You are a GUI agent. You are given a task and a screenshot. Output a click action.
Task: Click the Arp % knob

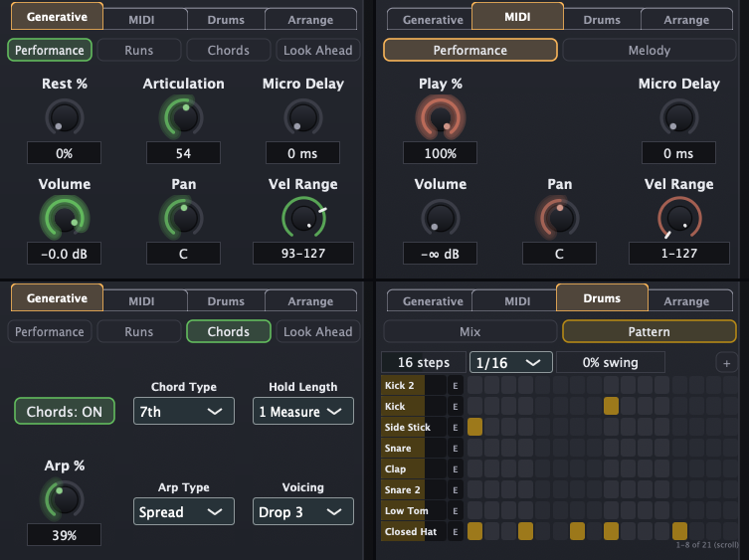point(65,499)
